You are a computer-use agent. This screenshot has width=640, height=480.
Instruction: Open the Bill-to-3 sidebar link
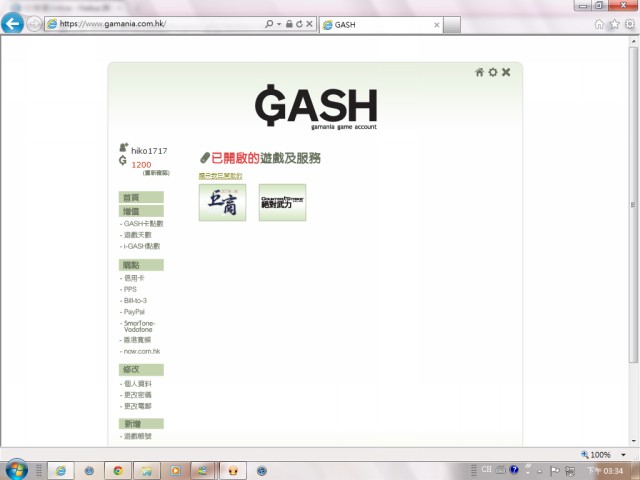(x=135, y=300)
